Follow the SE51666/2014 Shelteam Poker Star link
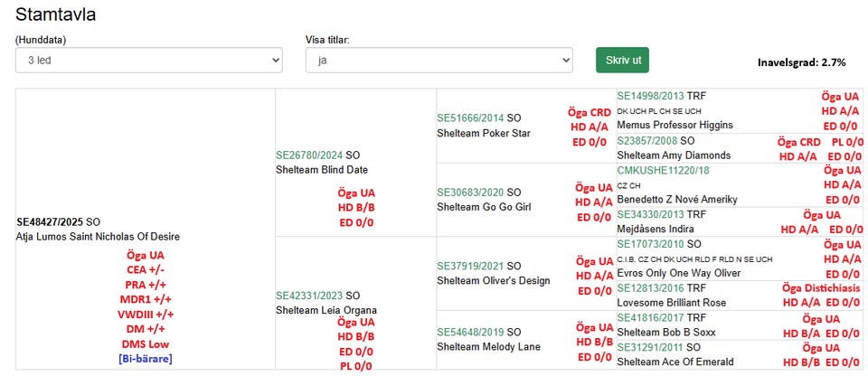This screenshot has height=376, width=868. (470, 117)
